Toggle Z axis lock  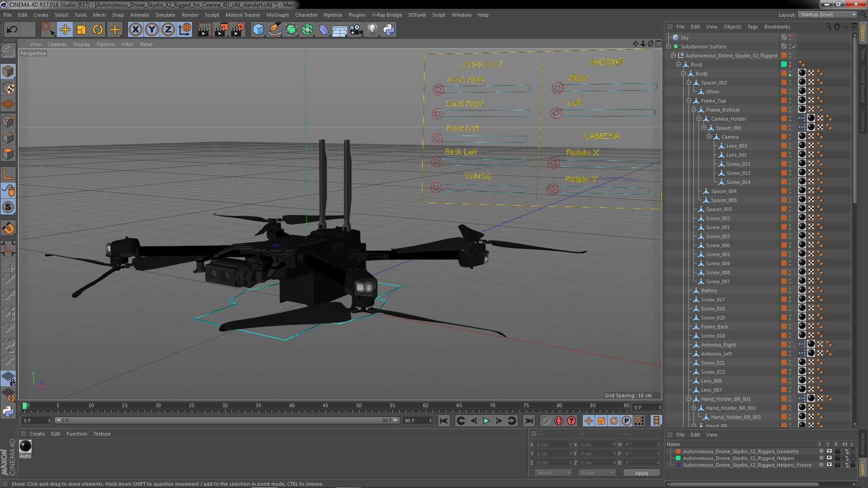tap(168, 30)
